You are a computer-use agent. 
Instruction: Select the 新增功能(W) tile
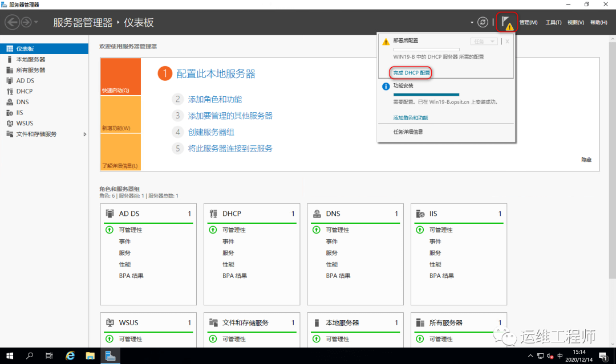pos(120,114)
